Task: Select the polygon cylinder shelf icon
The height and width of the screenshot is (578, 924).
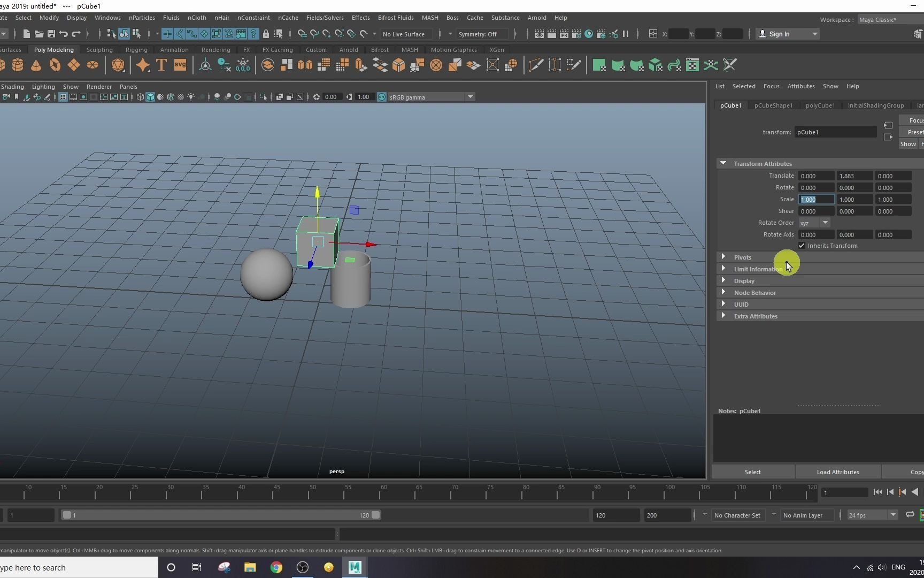Action: click(18, 65)
